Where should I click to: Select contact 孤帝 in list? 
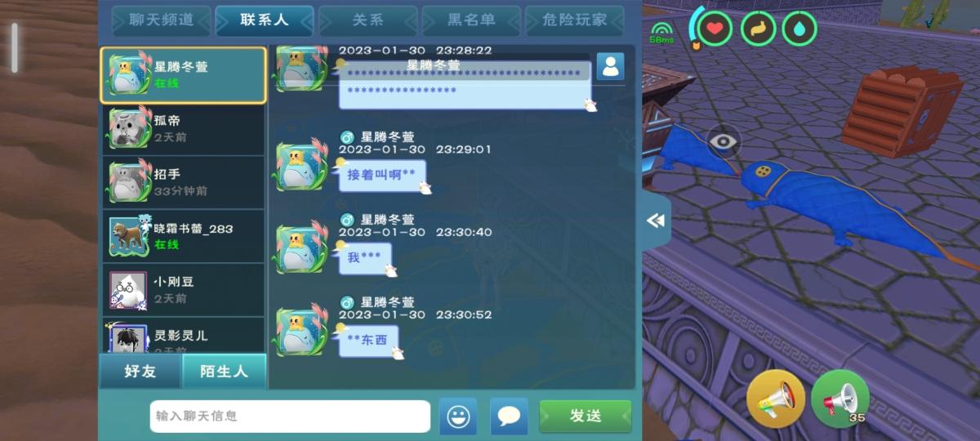[x=183, y=128]
